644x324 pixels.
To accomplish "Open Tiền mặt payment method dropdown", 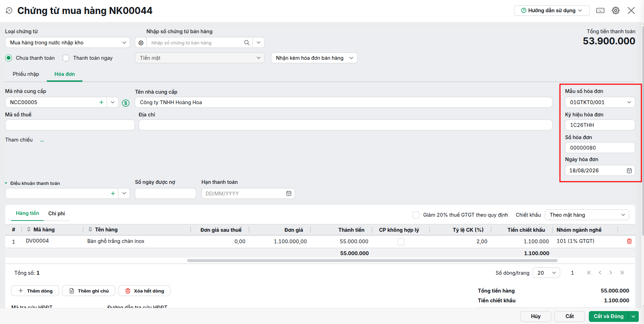I will (x=199, y=58).
